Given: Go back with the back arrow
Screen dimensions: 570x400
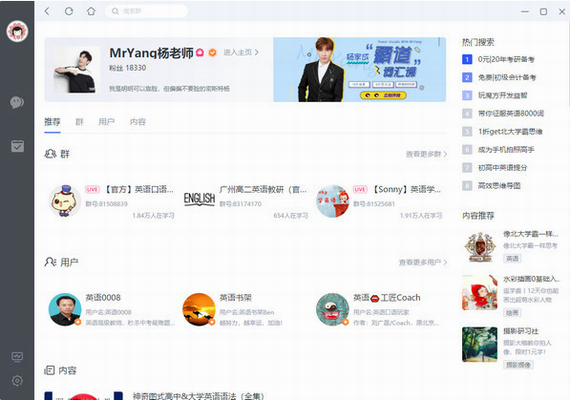Looking at the screenshot, I should [47, 11].
